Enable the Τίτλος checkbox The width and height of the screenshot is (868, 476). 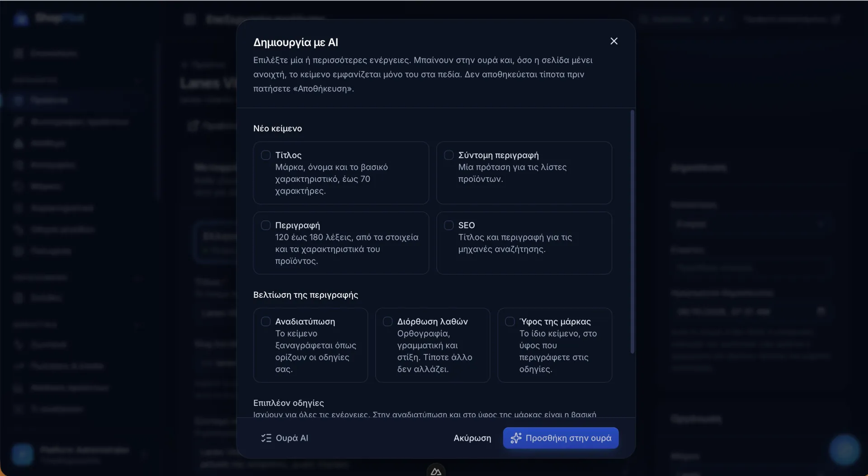tap(266, 155)
